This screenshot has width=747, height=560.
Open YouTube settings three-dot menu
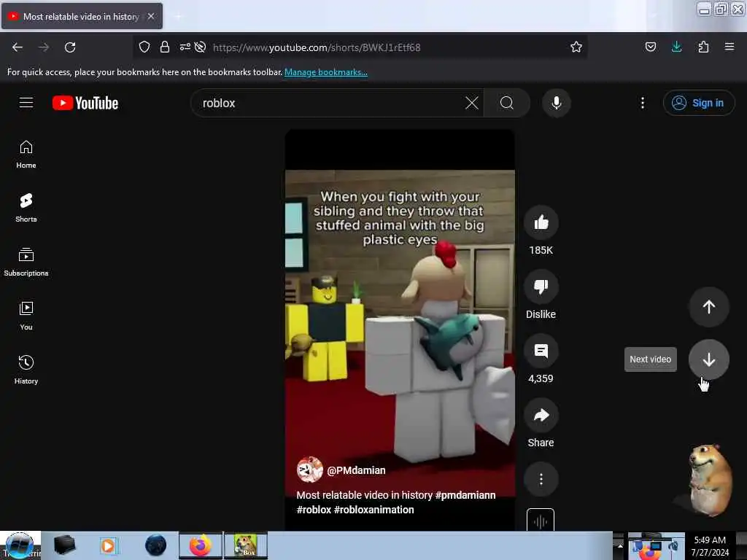pos(642,103)
